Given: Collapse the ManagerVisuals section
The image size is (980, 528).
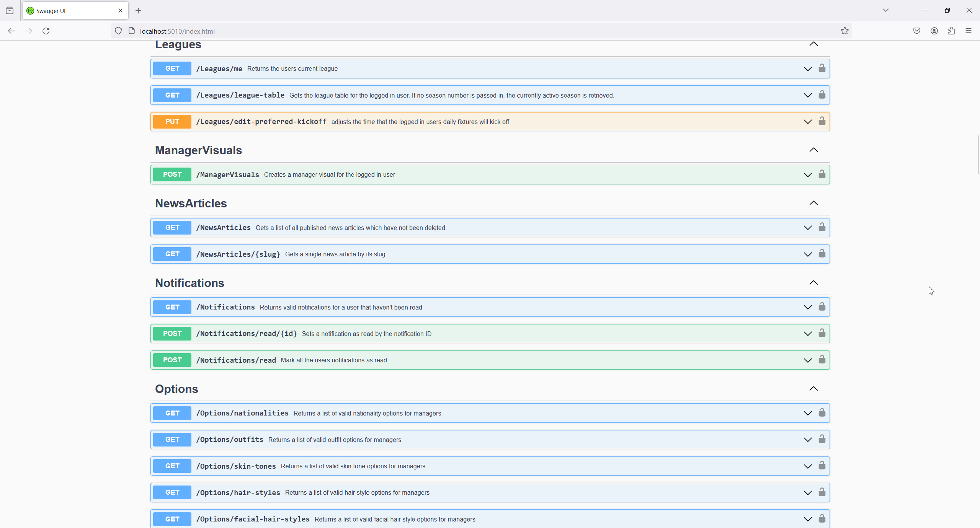Looking at the screenshot, I should [x=813, y=150].
